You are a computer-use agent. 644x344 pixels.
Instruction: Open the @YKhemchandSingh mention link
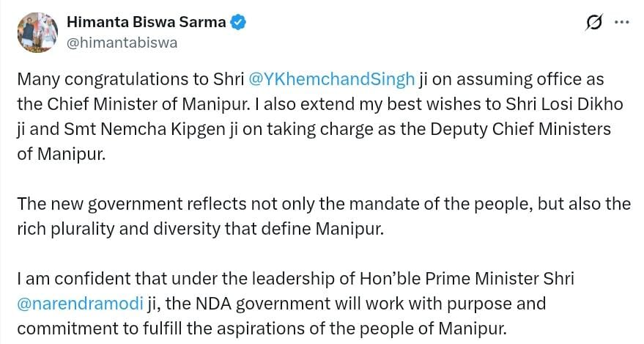[x=332, y=78]
